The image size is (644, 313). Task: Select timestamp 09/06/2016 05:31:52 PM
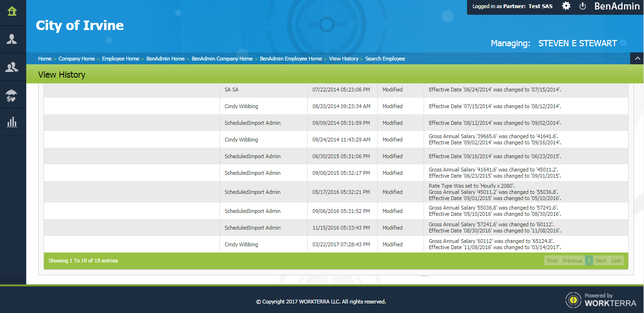[341, 211]
